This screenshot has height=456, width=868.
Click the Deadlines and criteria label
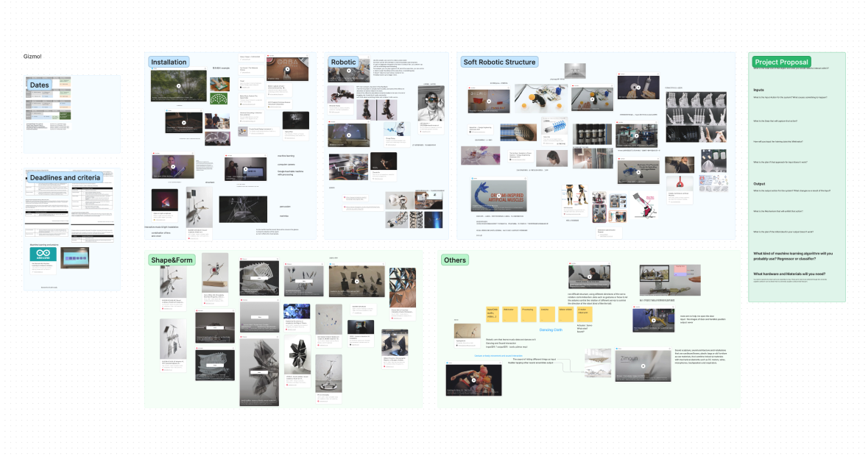coord(64,178)
